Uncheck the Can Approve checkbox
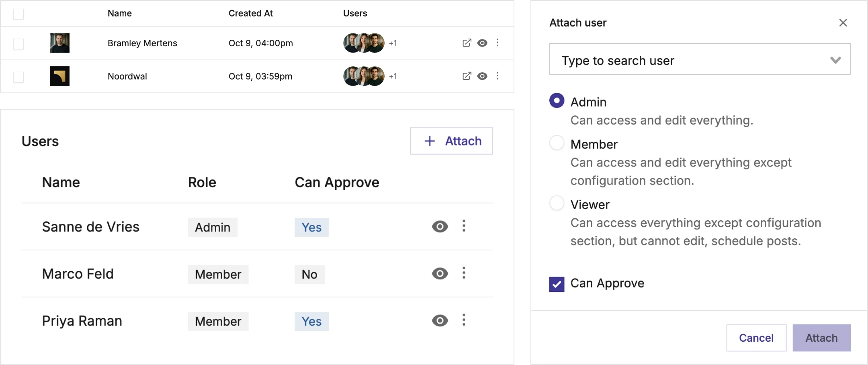 point(557,284)
